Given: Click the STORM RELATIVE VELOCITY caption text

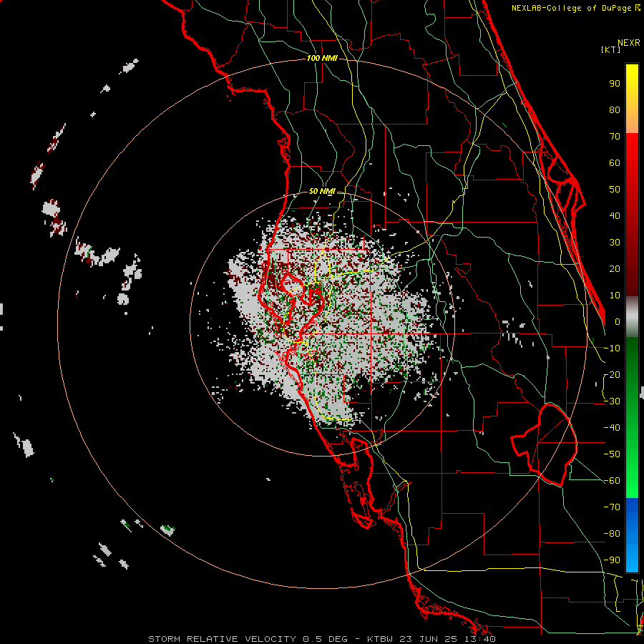Looking at the screenshot, I should (222, 639).
